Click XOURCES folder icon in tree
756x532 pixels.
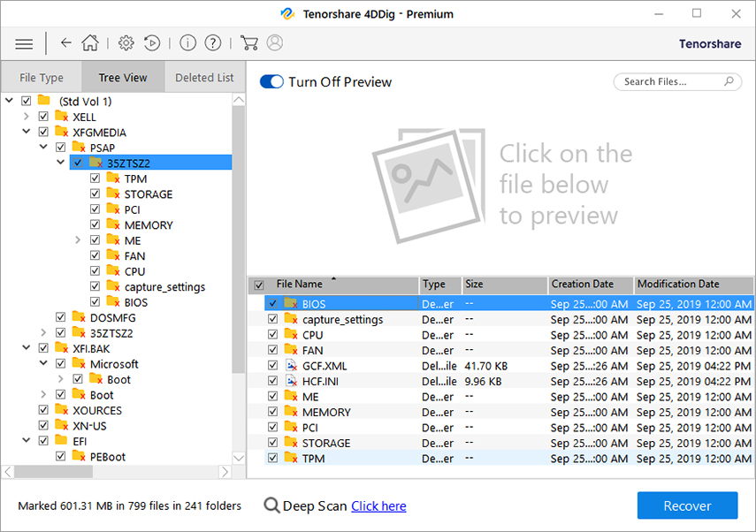click(62, 409)
